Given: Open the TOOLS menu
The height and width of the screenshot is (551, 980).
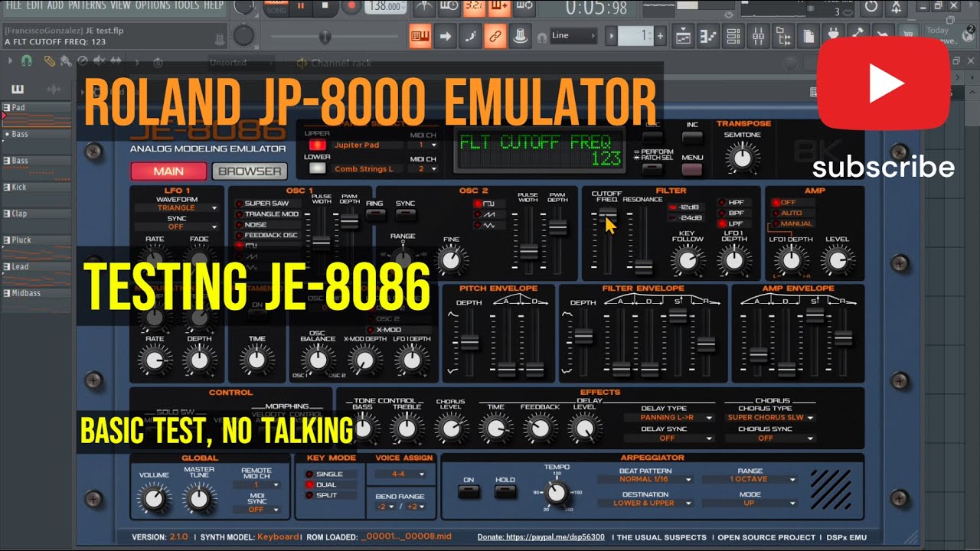Looking at the screenshot, I should 187,5.
